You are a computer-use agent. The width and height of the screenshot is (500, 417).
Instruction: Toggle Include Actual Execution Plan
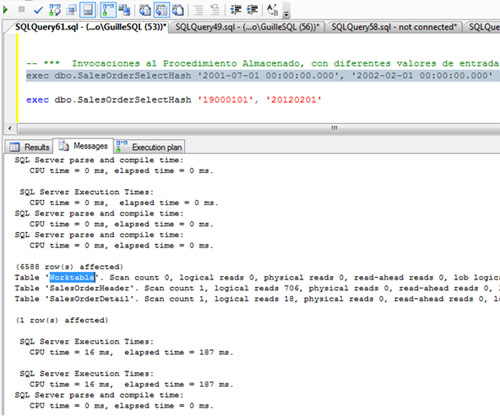tap(108, 10)
